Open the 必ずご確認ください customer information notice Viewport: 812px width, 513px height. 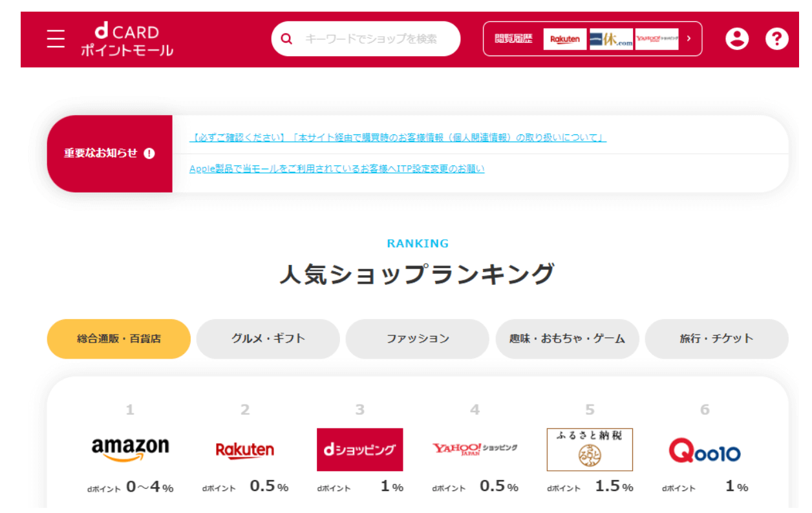[398, 138]
